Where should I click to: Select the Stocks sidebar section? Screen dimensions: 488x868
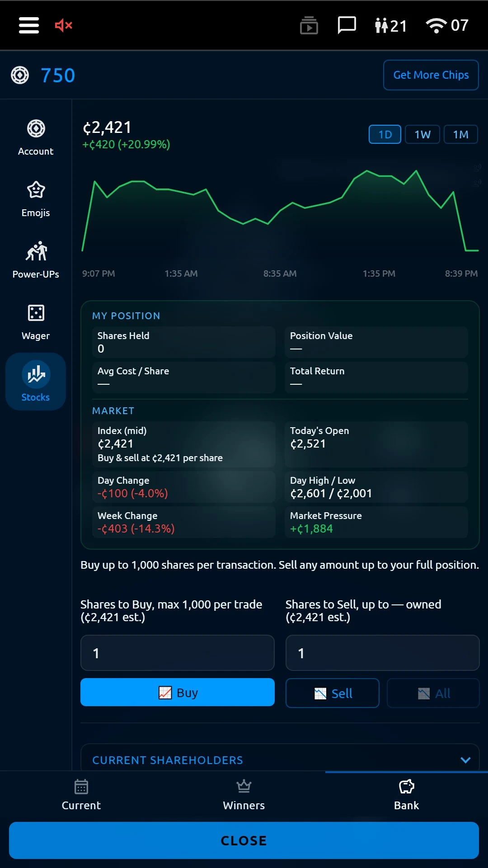(x=36, y=382)
